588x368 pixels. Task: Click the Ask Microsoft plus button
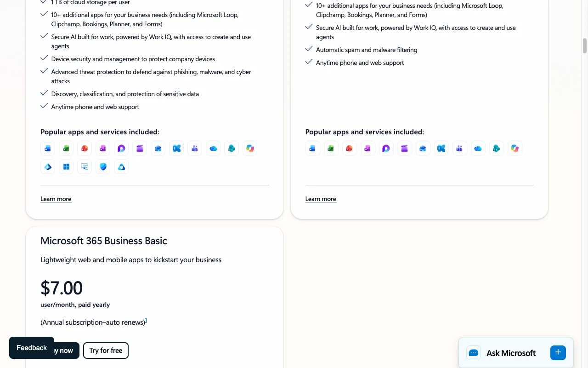pos(558,353)
